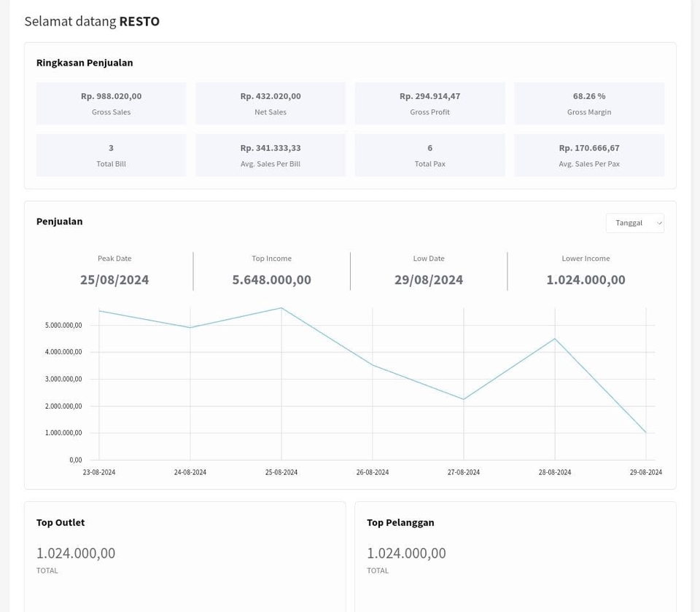Select the Gross Sales summary card

[111, 103]
